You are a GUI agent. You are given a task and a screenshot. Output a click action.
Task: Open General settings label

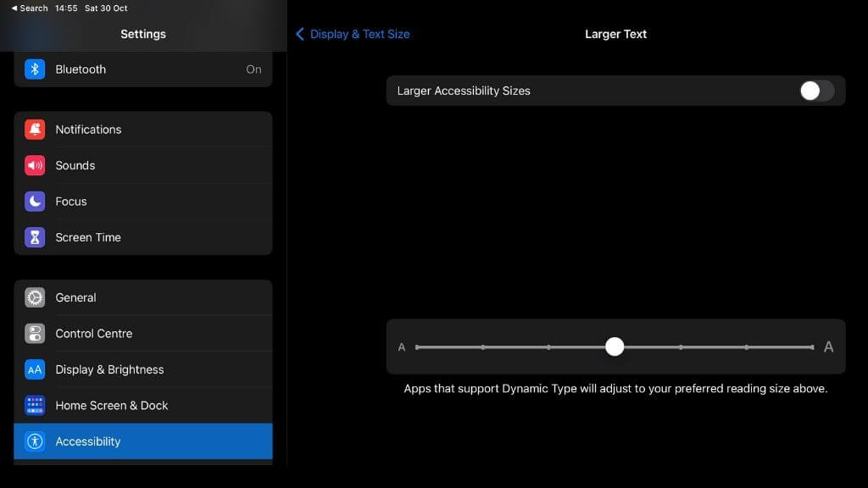pyautogui.click(x=75, y=297)
